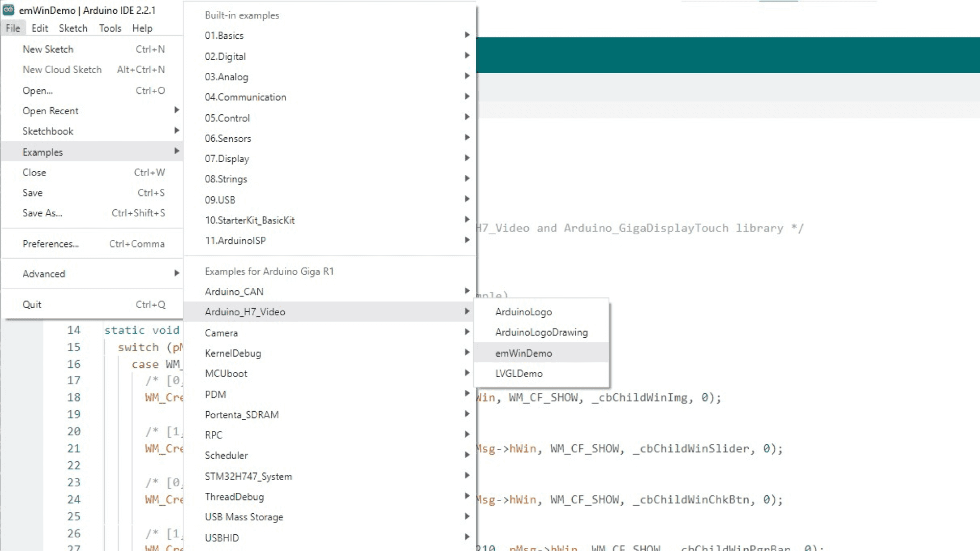The height and width of the screenshot is (551, 980).
Task: Open Preferences from the File menu
Action: (51, 244)
